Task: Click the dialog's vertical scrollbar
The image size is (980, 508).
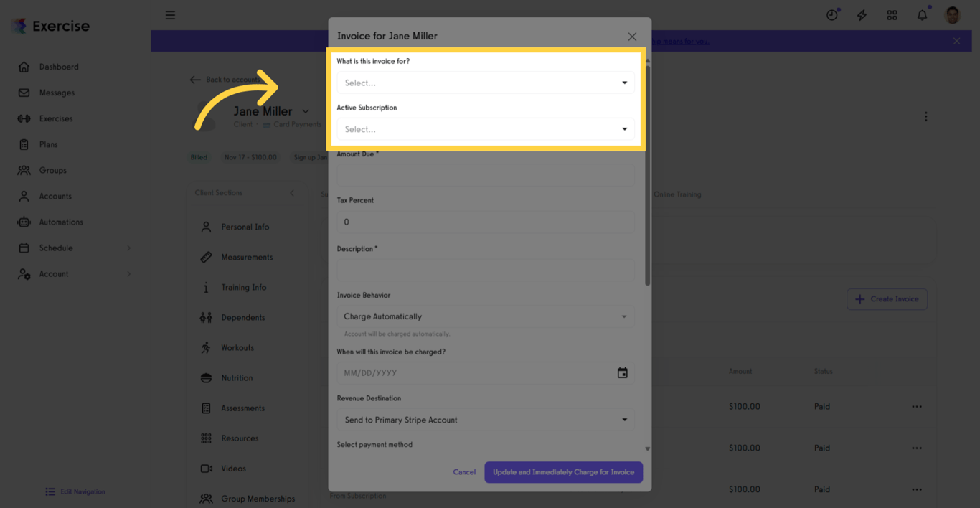Action: [648, 176]
